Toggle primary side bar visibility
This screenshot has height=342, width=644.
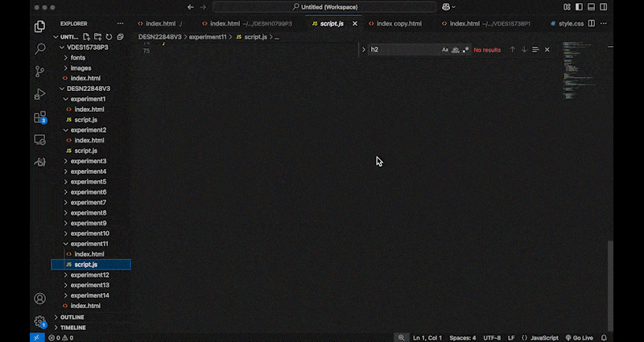tap(579, 7)
